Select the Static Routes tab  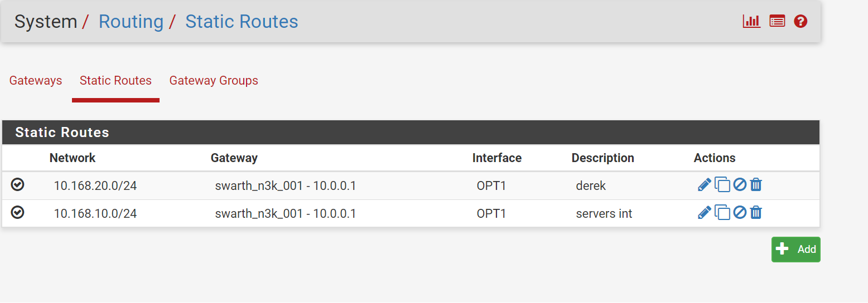point(115,81)
